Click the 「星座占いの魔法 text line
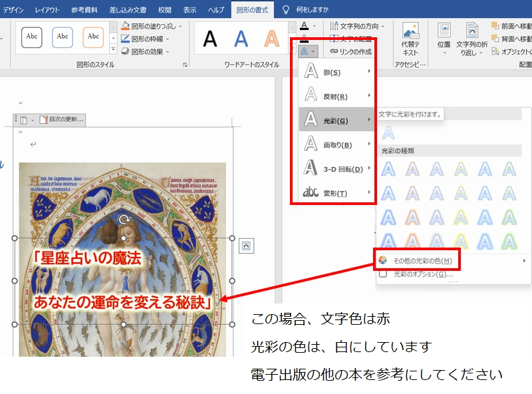Viewport: 532px width, 394px height. (87, 258)
